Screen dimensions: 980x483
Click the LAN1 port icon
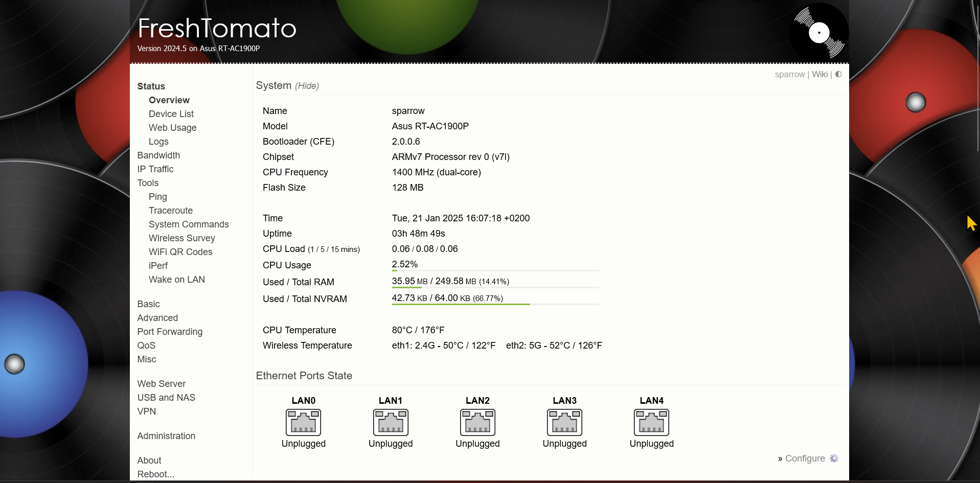pyautogui.click(x=390, y=422)
